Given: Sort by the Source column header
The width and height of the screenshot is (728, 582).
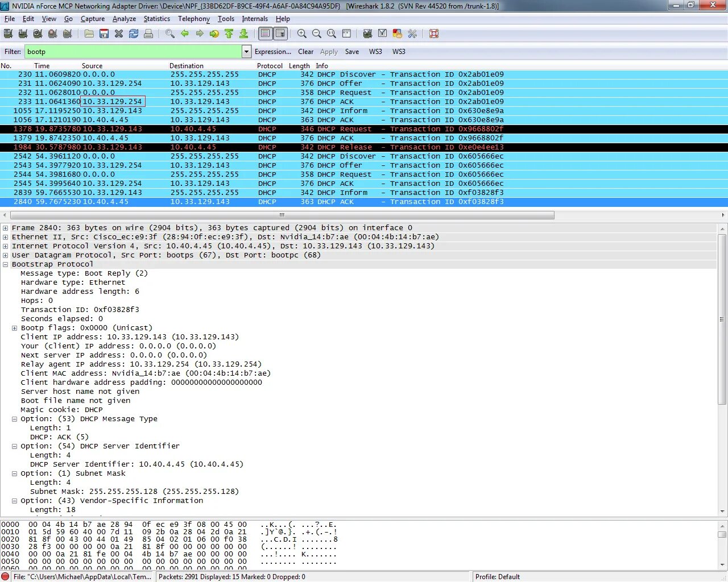Looking at the screenshot, I should (x=92, y=66).
